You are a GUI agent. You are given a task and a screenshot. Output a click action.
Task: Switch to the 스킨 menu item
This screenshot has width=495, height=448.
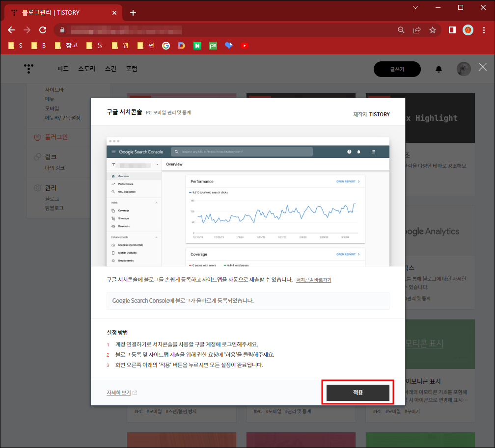point(110,69)
